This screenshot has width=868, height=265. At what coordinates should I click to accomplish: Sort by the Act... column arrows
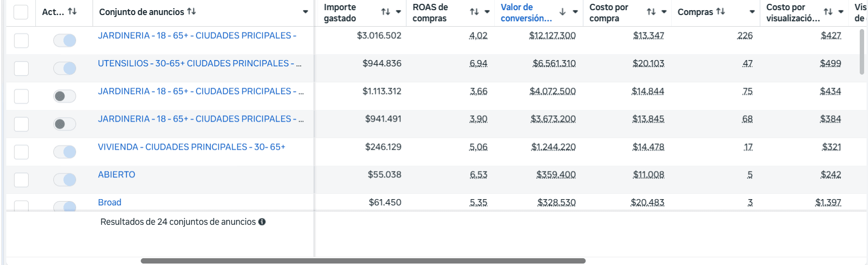[x=72, y=11]
